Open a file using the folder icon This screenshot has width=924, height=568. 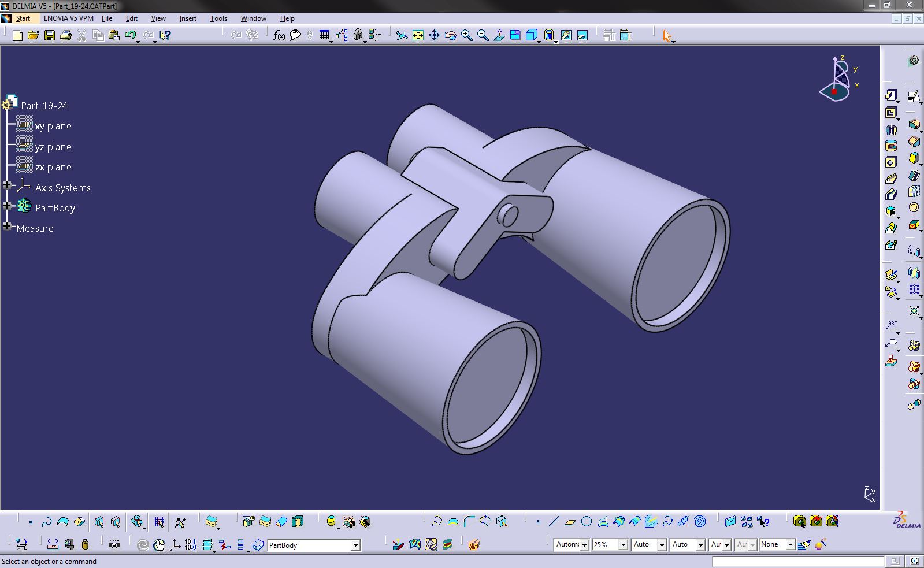click(33, 36)
